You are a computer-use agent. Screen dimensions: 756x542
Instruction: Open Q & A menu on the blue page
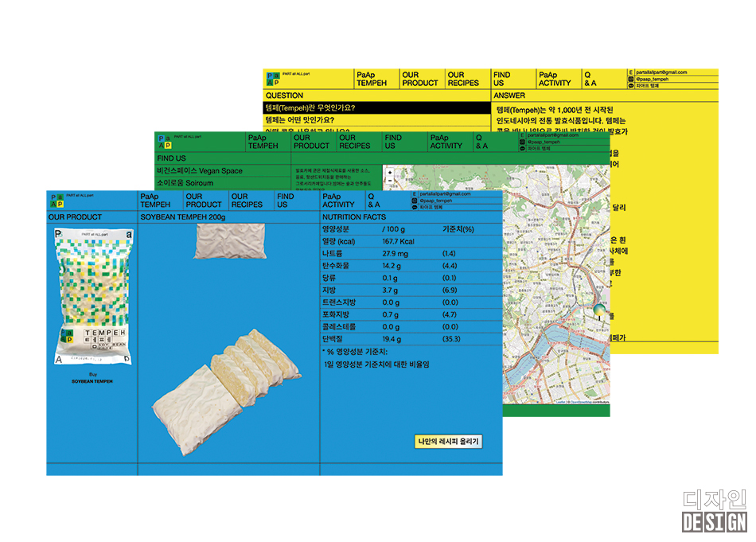point(374,201)
